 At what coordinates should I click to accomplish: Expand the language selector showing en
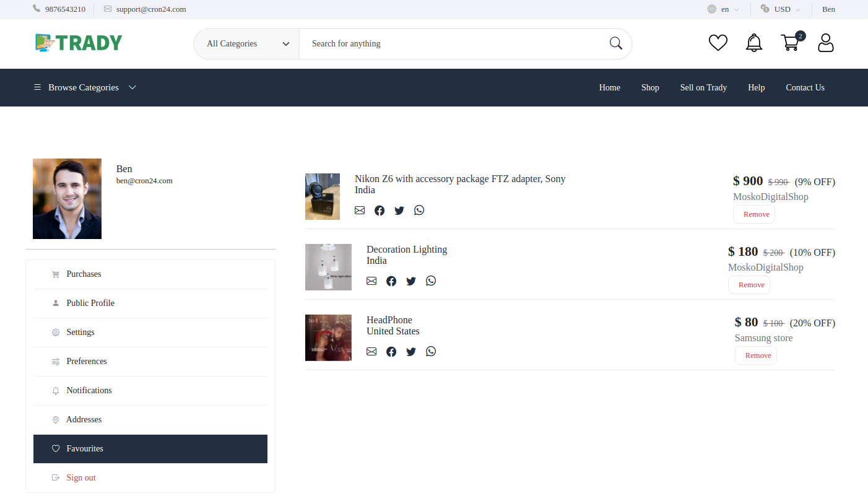click(x=723, y=9)
